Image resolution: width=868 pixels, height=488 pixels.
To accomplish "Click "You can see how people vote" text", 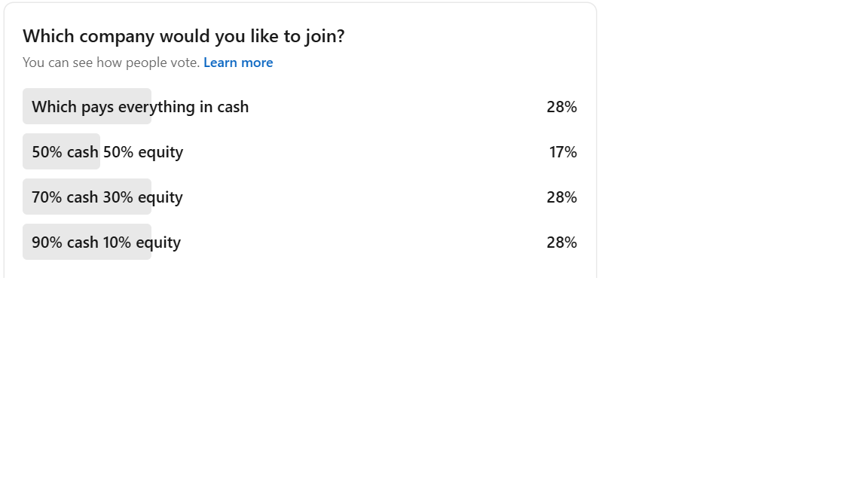I will [111, 63].
